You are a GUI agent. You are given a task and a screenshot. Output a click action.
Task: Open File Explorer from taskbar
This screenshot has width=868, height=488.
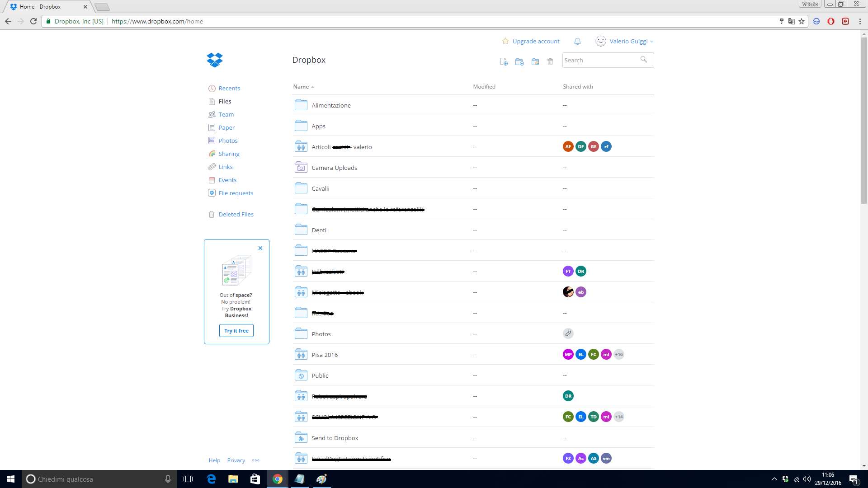click(x=233, y=479)
